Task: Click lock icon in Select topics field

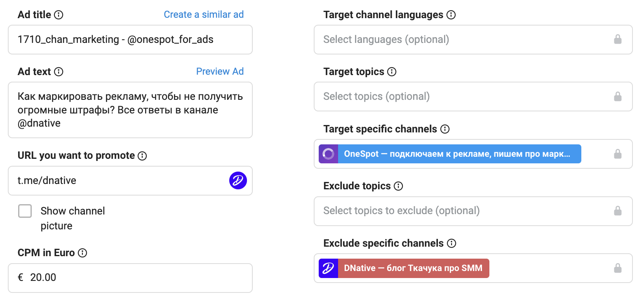Action: (618, 97)
